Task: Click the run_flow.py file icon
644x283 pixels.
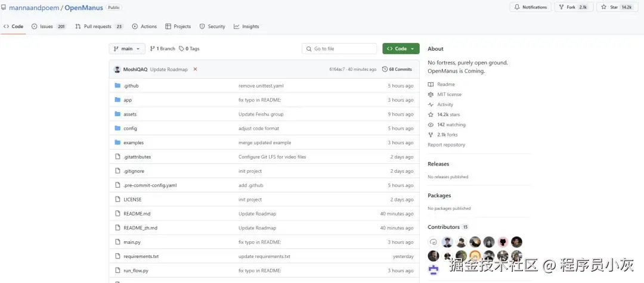Action: click(117, 270)
